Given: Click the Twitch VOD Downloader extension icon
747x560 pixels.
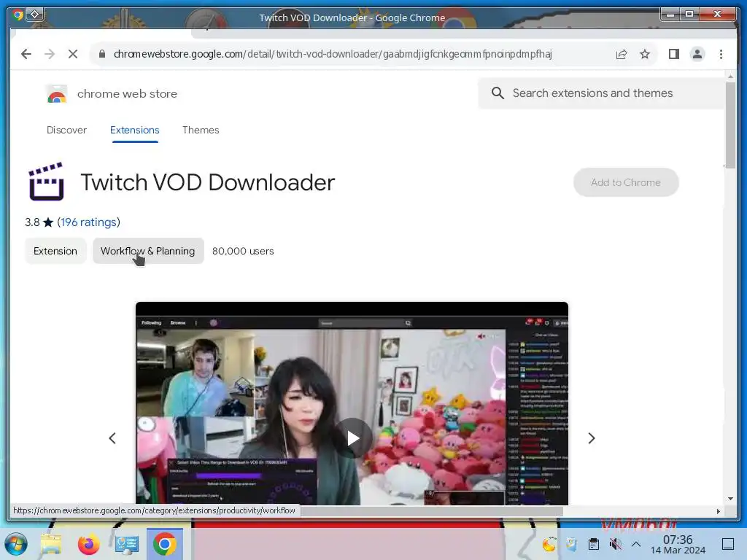Looking at the screenshot, I should point(46,182).
